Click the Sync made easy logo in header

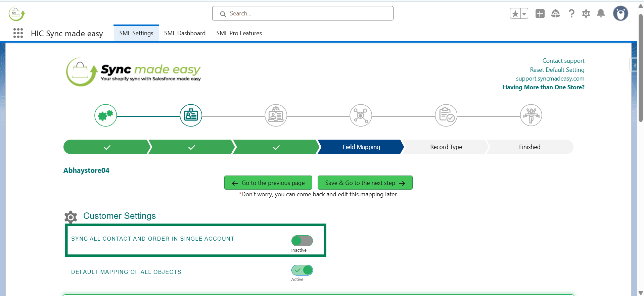[16, 14]
